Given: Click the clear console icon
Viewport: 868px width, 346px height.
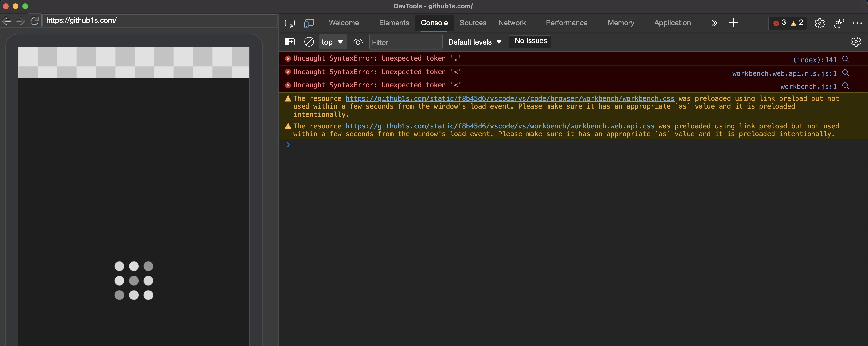Looking at the screenshot, I should (x=309, y=42).
